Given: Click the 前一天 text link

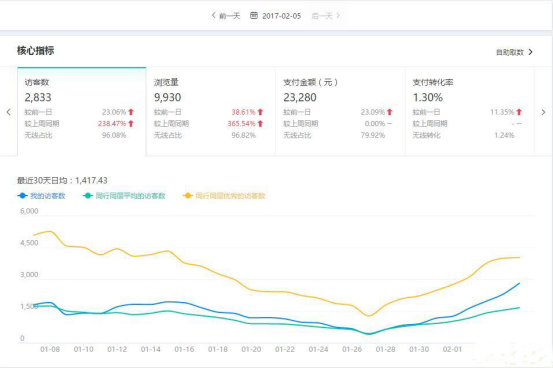Looking at the screenshot, I should pyautogui.click(x=229, y=16).
